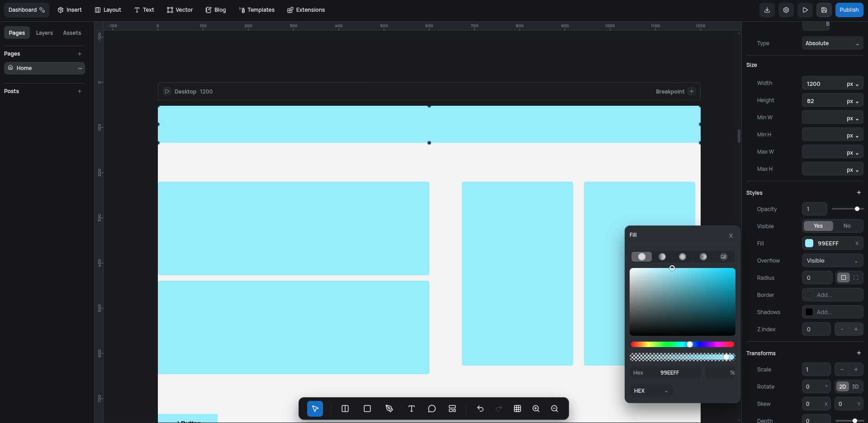The image size is (868, 423).
Task: Select the Pen tool in the bottom toolbar
Action: 389,409
